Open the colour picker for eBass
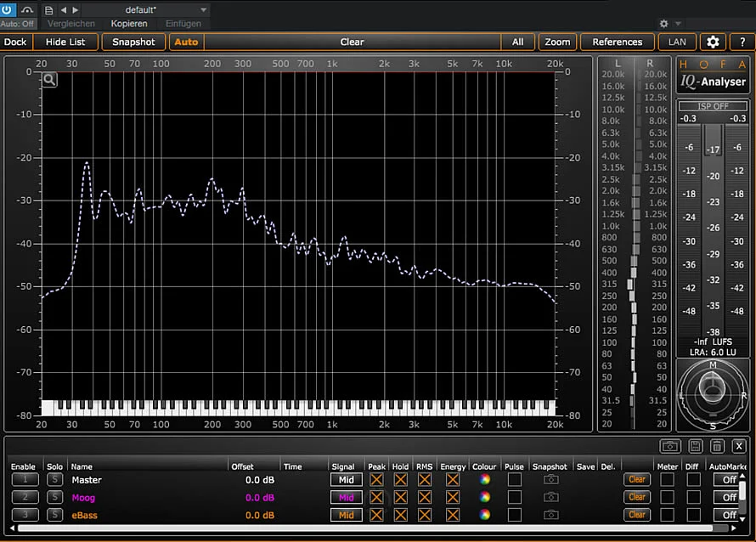 484,515
